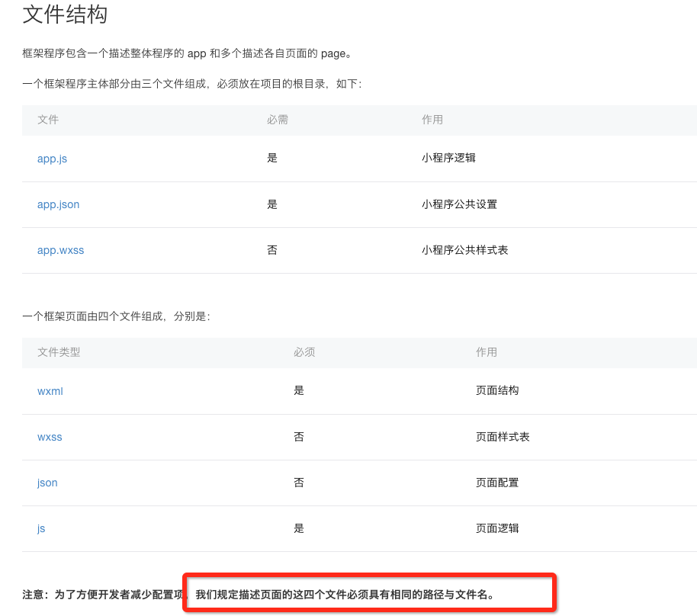Click the 页面逻辑 cell
The width and height of the screenshot is (697, 616).
tap(497, 528)
